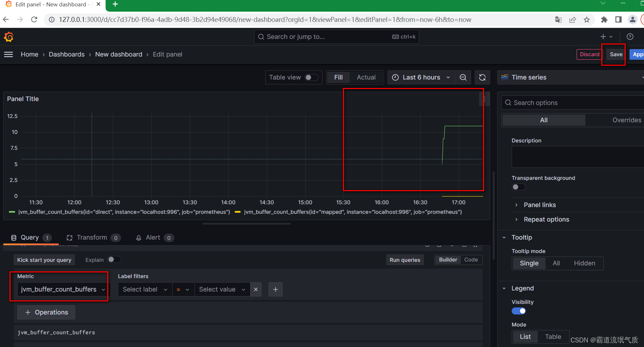Open a new browser tab with plus
Image resolution: width=644 pixels, height=347 pixels.
115,4
